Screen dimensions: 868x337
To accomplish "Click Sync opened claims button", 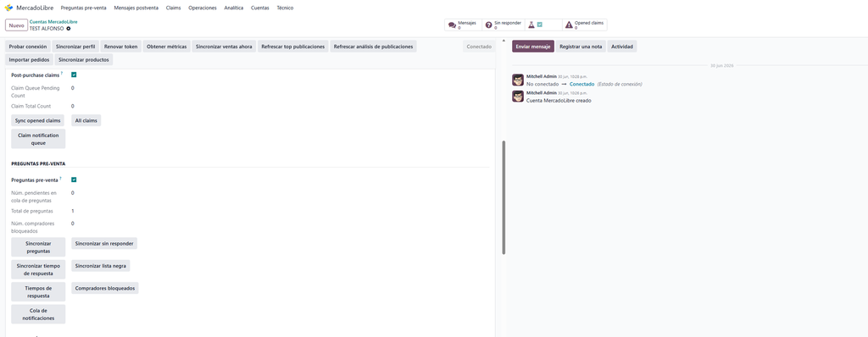I will point(37,120).
